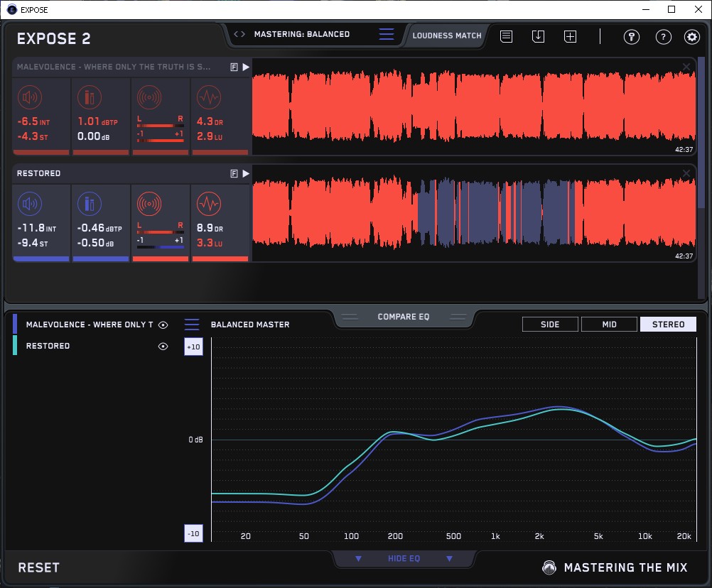Image resolution: width=712 pixels, height=588 pixels.
Task: Click the Compare EQ panel handle
Action: [x=404, y=317]
